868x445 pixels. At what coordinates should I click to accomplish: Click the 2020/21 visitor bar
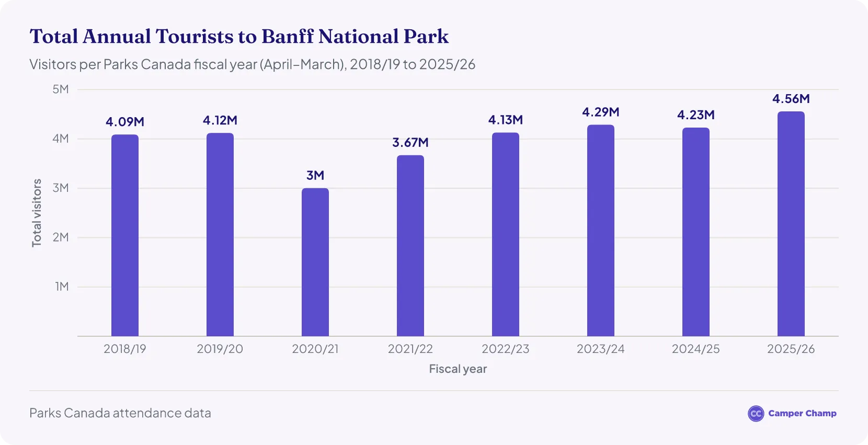(x=315, y=262)
